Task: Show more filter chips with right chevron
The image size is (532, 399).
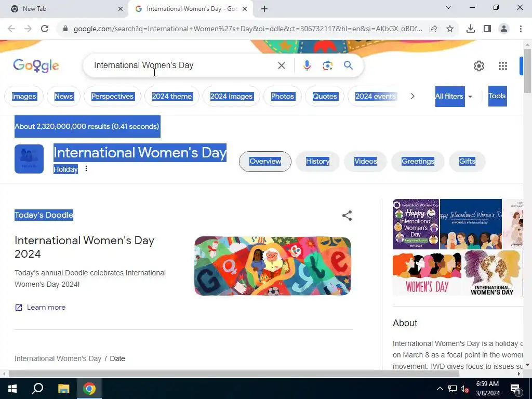Action: coord(413,96)
